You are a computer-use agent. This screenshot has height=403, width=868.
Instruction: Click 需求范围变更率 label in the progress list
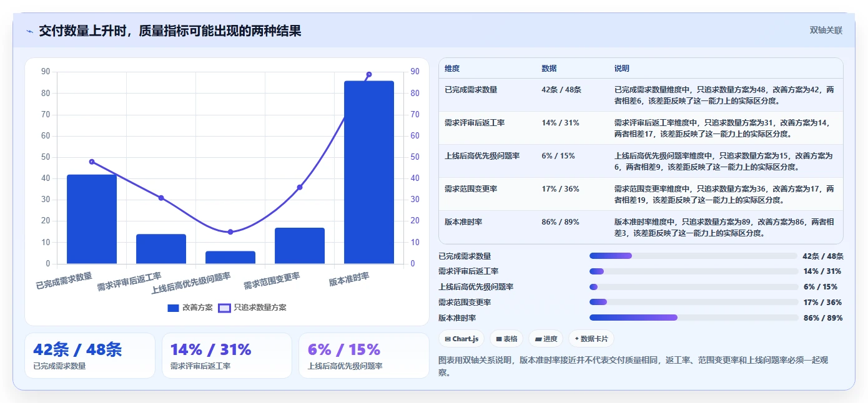click(x=465, y=302)
